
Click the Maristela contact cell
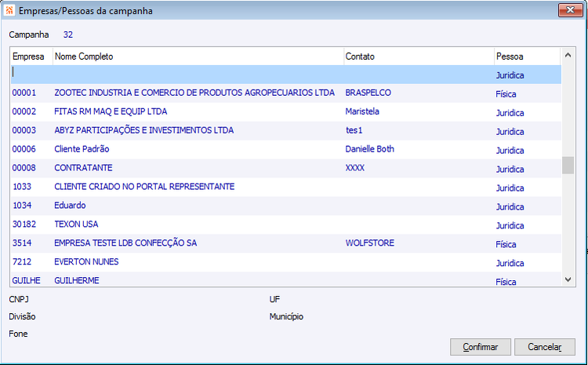coord(362,111)
